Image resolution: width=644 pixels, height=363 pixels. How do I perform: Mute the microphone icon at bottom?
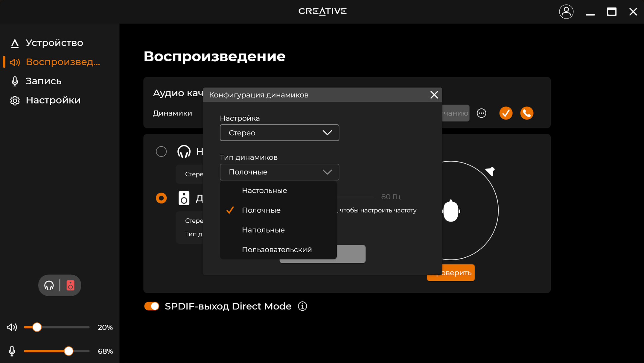[x=12, y=351]
